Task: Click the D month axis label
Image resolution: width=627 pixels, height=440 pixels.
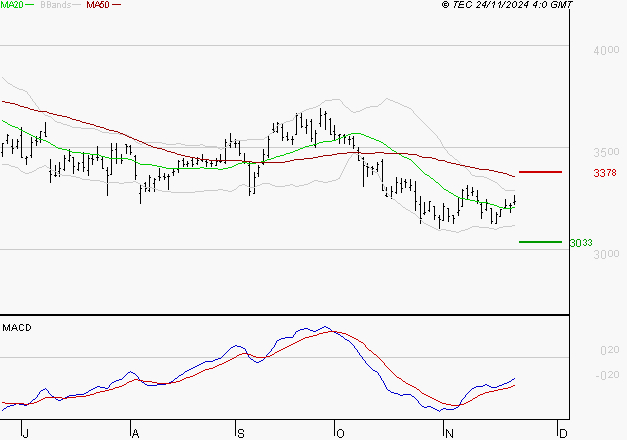Action: [x=563, y=434]
